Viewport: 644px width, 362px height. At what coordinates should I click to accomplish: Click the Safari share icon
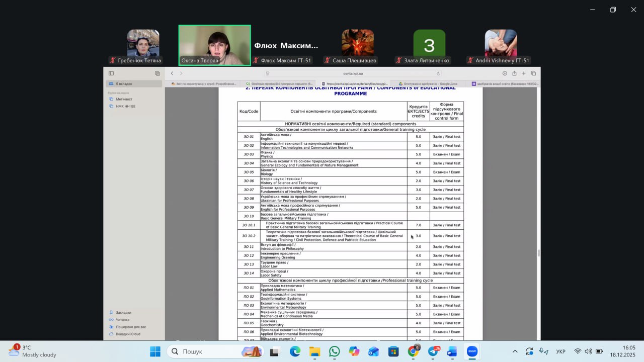pyautogui.click(x=514, y=73)
